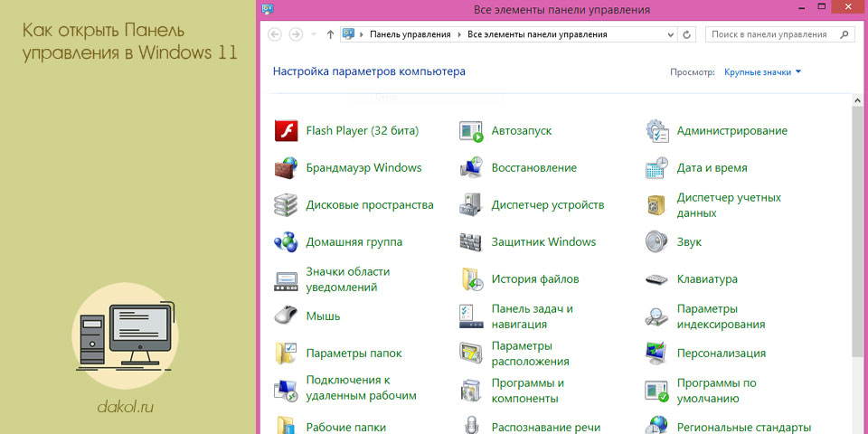
Task: Open the Диспетчер учетных данных safe icon
Action: [x=657, y=205]
